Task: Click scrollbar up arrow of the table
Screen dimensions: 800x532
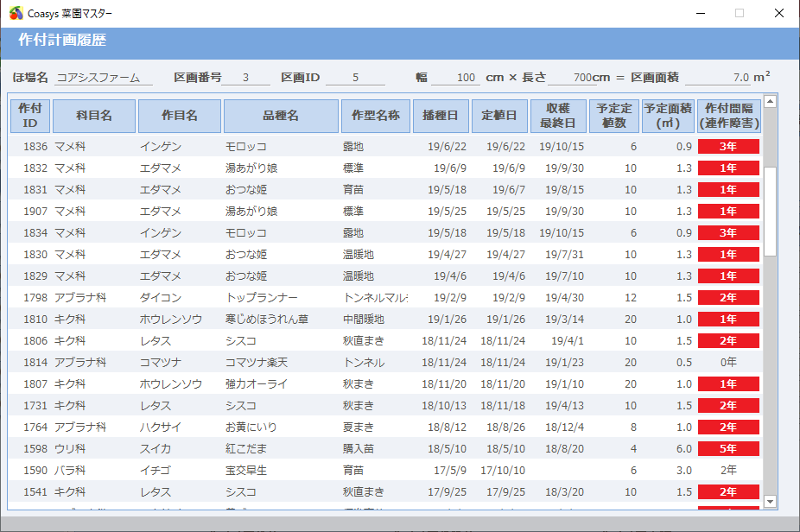Action: coord(770,102)
